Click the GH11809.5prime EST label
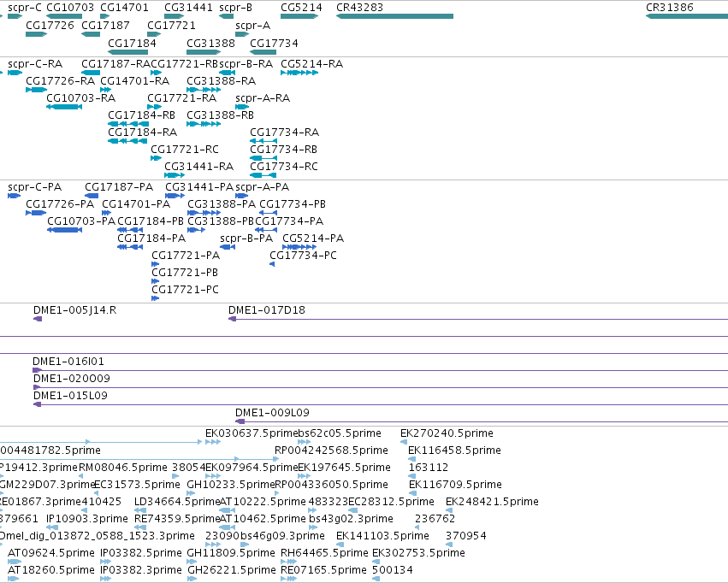The height and width of the screenshot is (583, 728). pyautogui.click(x=231, y=554)
